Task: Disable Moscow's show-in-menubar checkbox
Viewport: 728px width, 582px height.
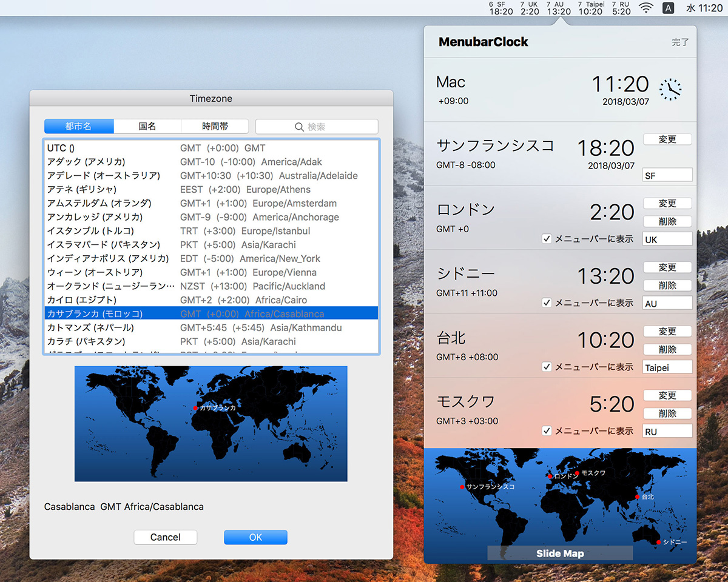Action: [547, 431]
